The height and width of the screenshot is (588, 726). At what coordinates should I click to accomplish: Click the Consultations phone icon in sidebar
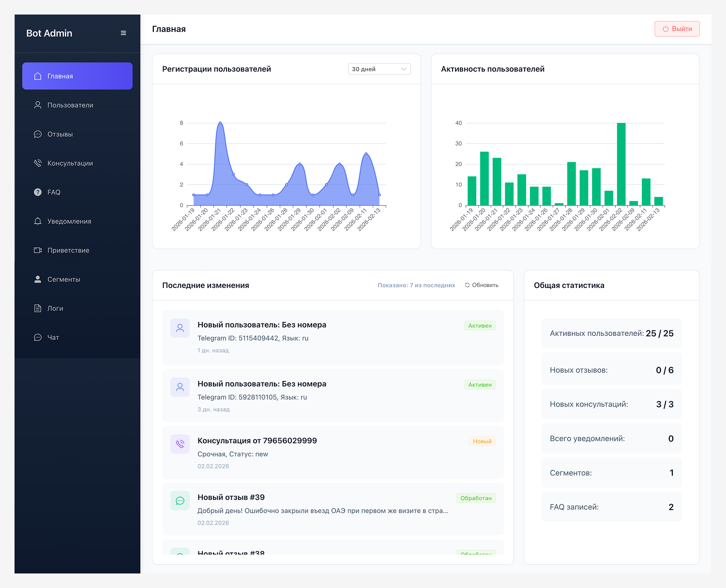pyautogui.click(x=38, y=163)
